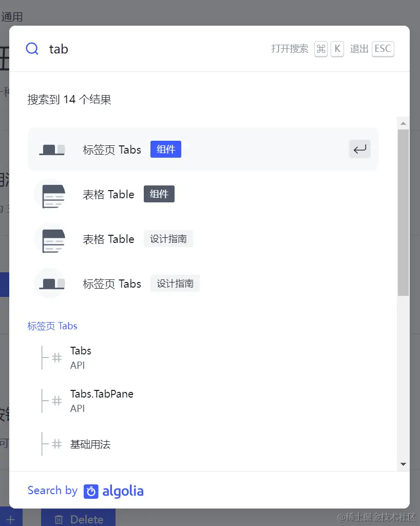Click the hash icon beside 基础用法
Image resolution: width=420 pixels, height=526 pixels.
click(57, 444)
